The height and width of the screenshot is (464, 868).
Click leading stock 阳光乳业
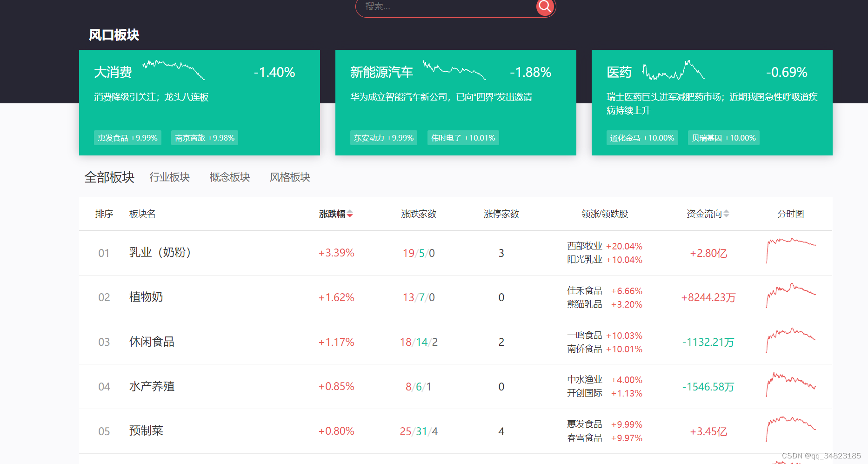point(585,260)
